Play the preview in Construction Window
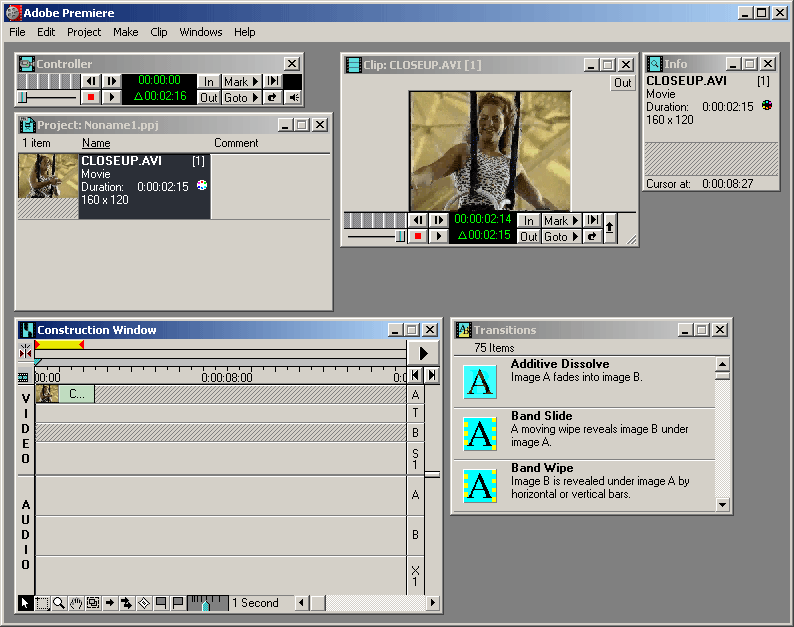794x627 pixels. [x=423, y=353]
